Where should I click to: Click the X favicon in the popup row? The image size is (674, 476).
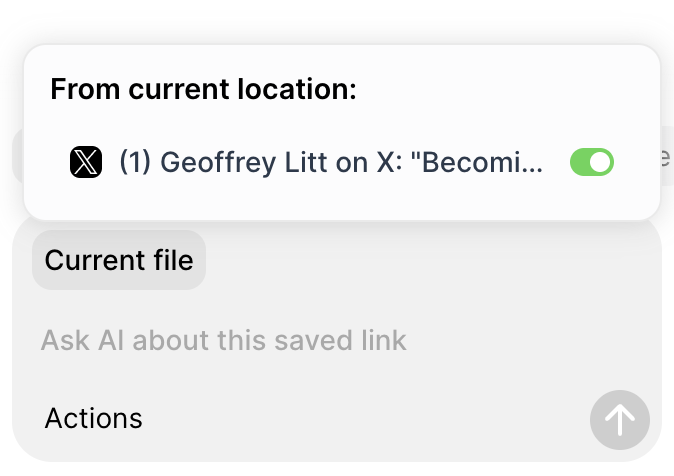(x=86, y=162)
